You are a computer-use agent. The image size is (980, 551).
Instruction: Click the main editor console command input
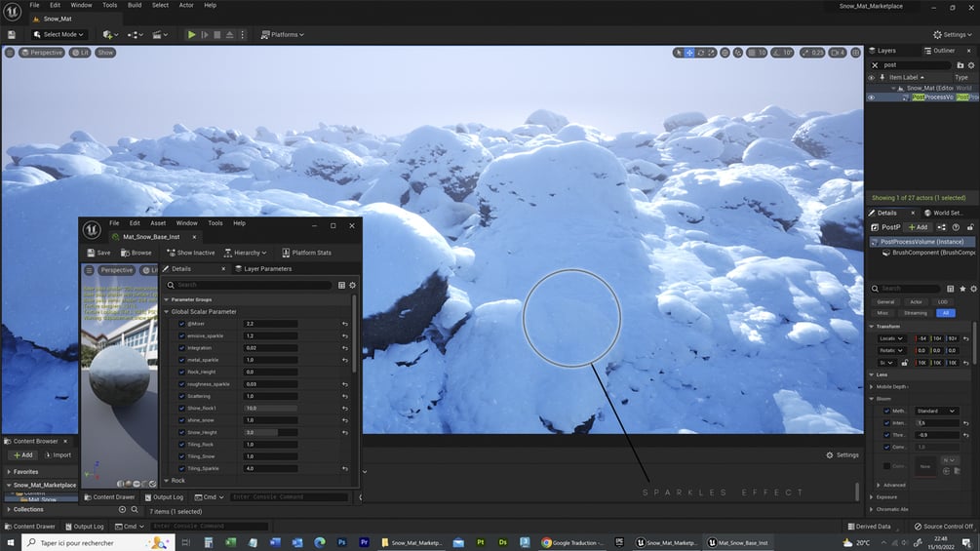coord(210,527)
